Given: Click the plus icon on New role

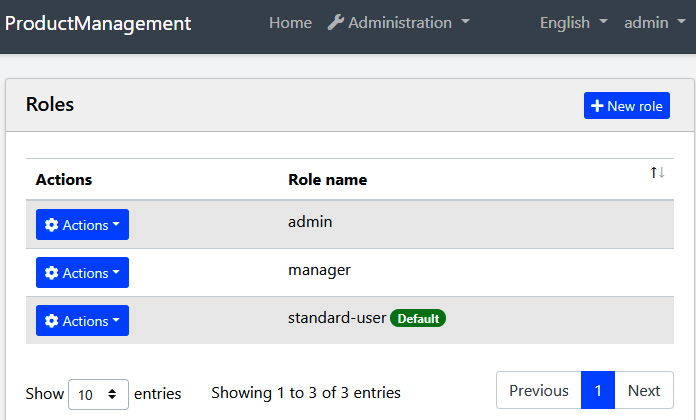Looking at the screenshot, I should click(x=597, y=106).
